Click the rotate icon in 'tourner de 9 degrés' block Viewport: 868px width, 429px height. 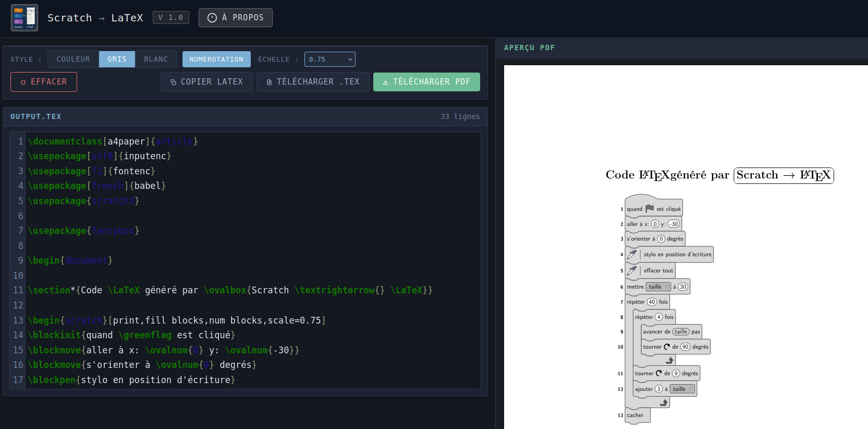[658, 373]
